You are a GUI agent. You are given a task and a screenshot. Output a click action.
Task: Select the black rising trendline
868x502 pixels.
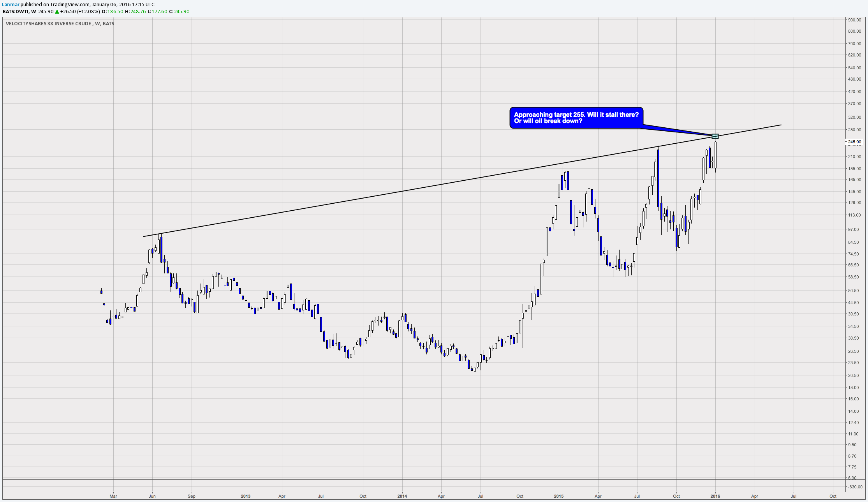pyautogui.click(x=462, y=181)
